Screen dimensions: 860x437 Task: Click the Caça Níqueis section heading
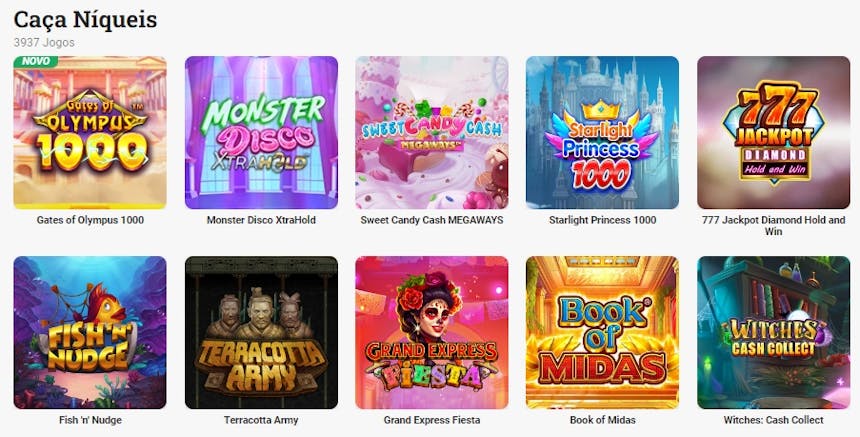point(85,20)
